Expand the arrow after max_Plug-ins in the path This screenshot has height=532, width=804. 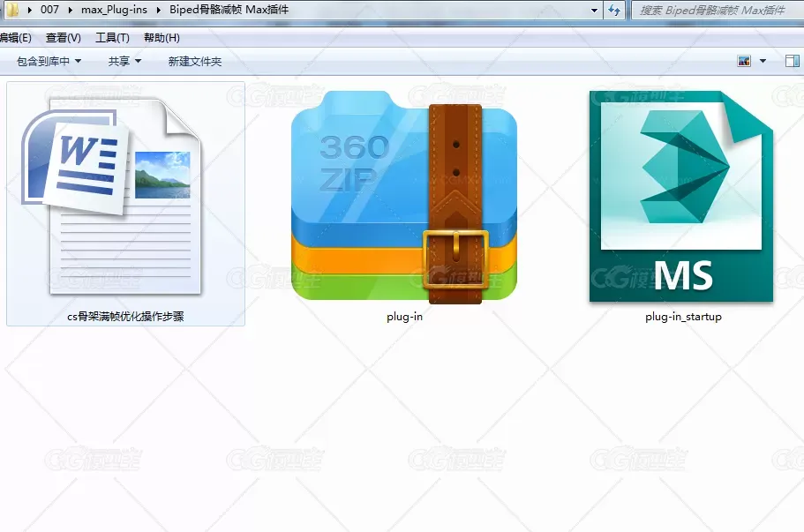(159, 10)
